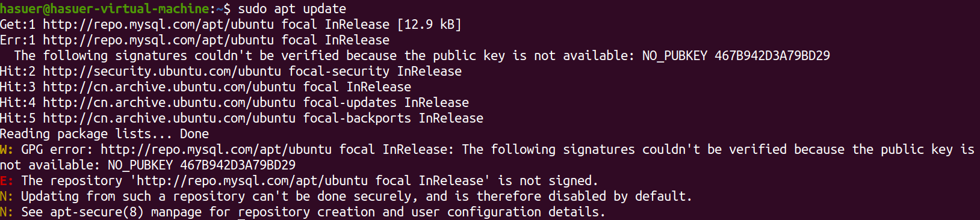Image resolution: width=980 pixels, height=220 pixels.
Task: Click the first N: notice marker
Action: click(x=7, y=197)
